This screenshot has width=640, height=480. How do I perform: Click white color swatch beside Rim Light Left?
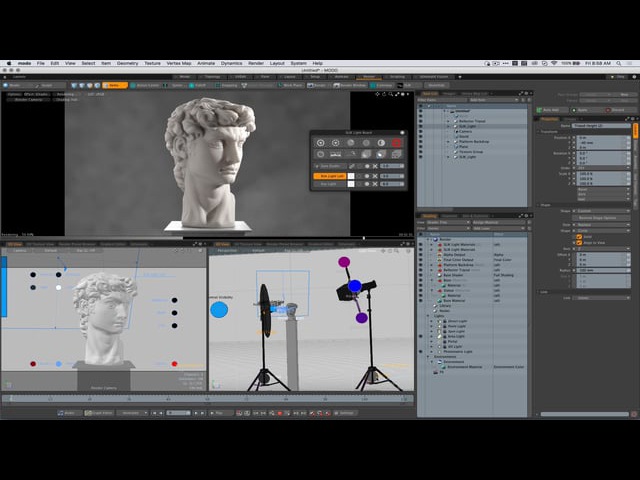coord(350,176)
